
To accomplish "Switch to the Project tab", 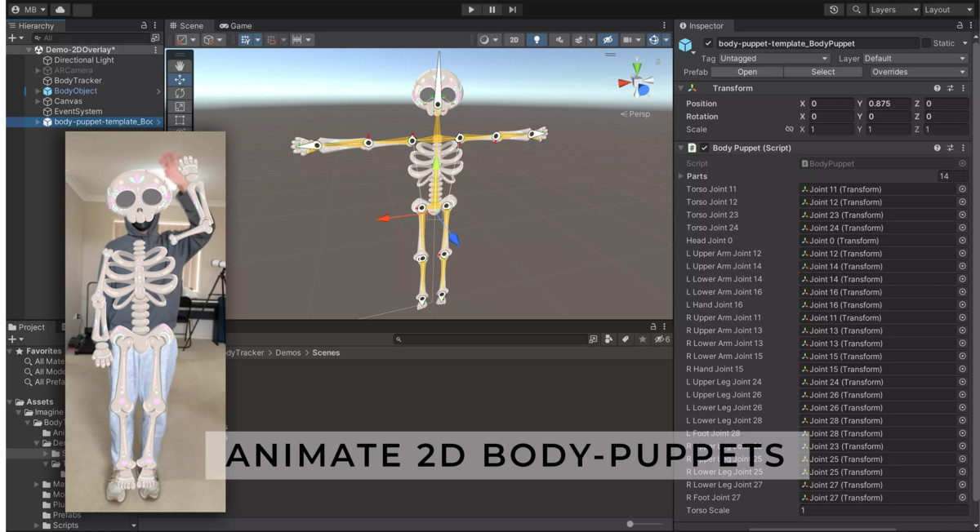I will 27,327.
